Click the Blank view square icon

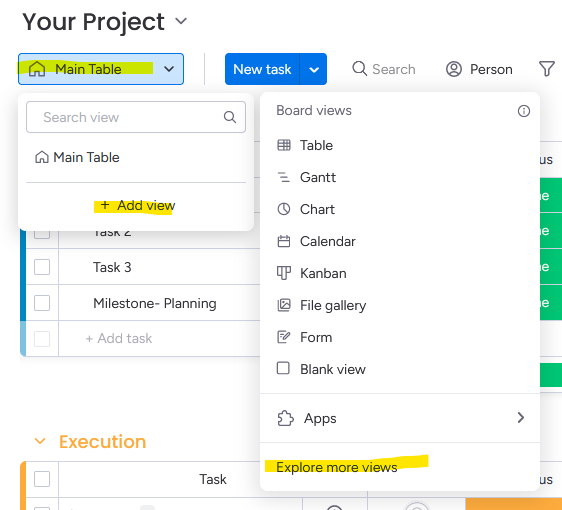pos(283,368)
